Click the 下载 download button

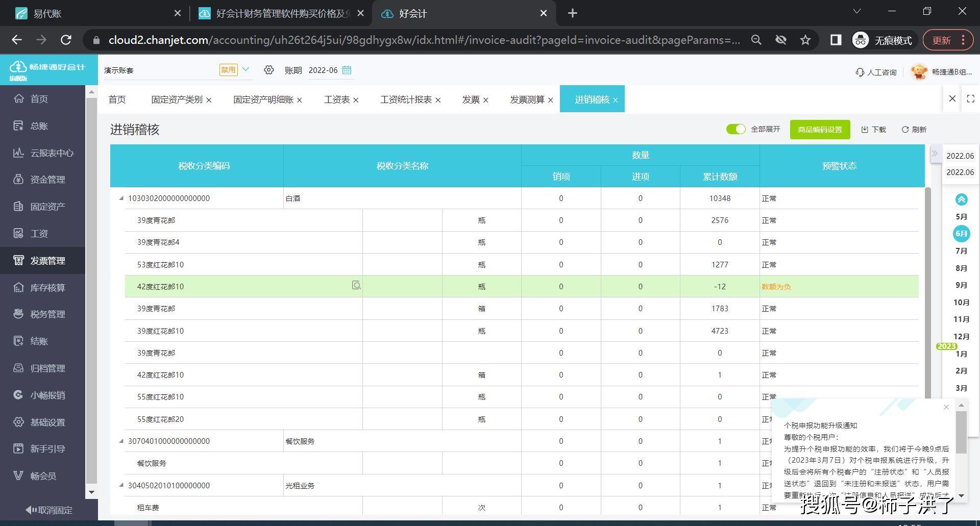pos(874,130)
